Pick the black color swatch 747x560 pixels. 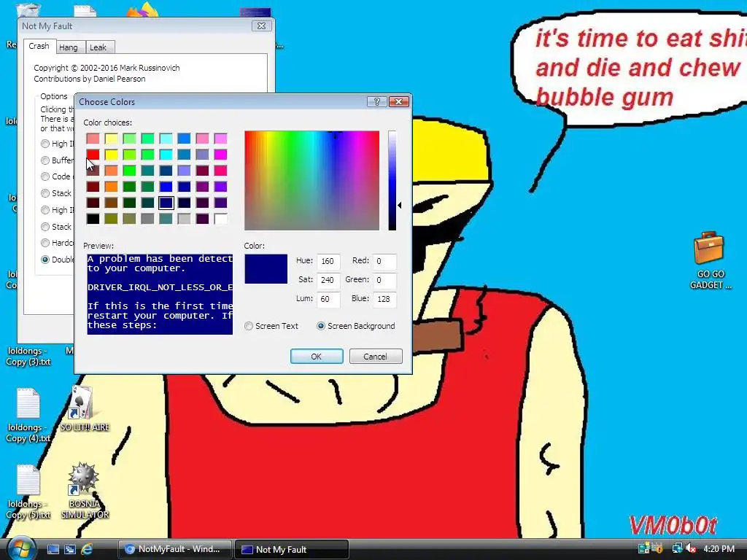click(x=93, y=219)
